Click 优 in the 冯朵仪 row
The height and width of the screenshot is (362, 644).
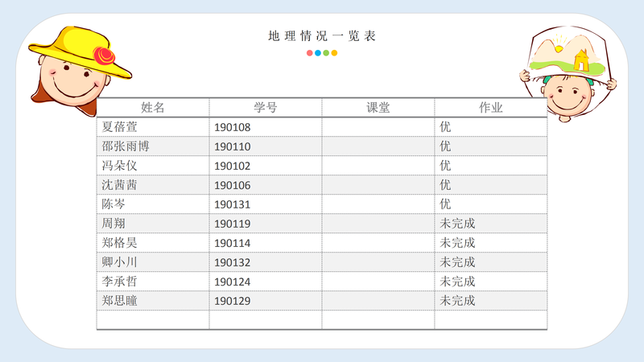(x=445, y=166)
